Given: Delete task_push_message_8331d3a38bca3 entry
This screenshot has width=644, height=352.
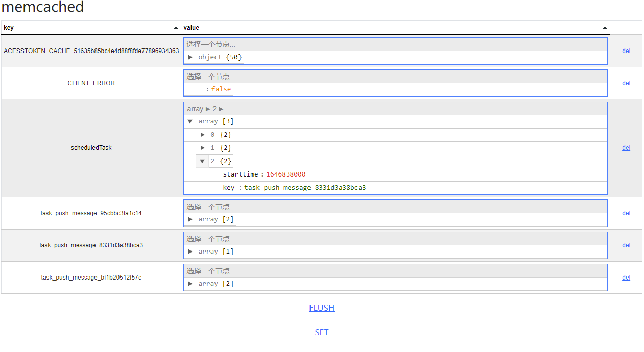Looking at the screenshot, I should tap(626, 245).
